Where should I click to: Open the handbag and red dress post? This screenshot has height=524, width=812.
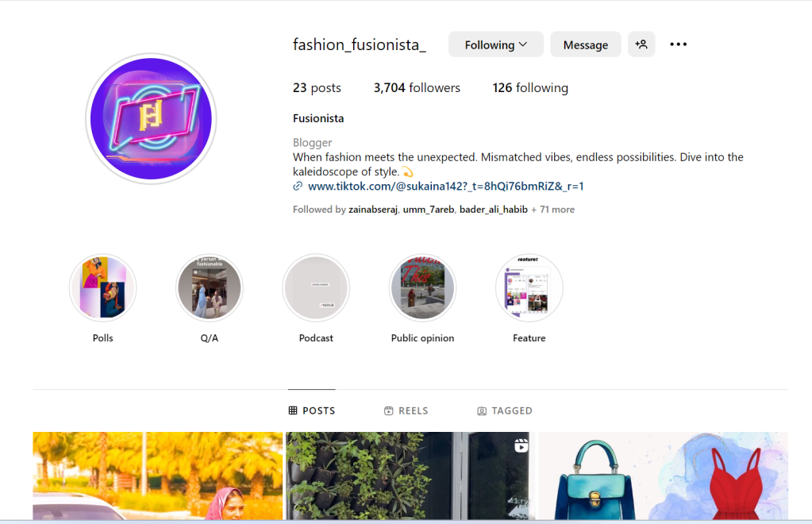point(664,476)
